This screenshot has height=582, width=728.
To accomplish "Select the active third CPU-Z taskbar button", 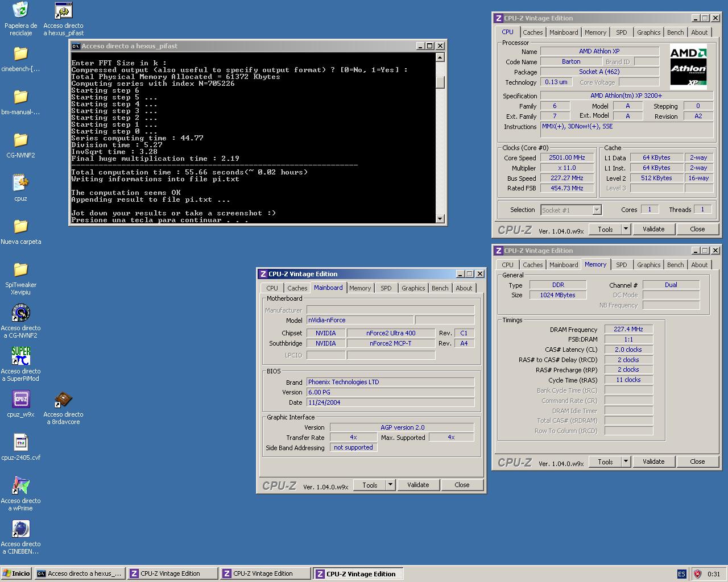I will coord(358,573).
